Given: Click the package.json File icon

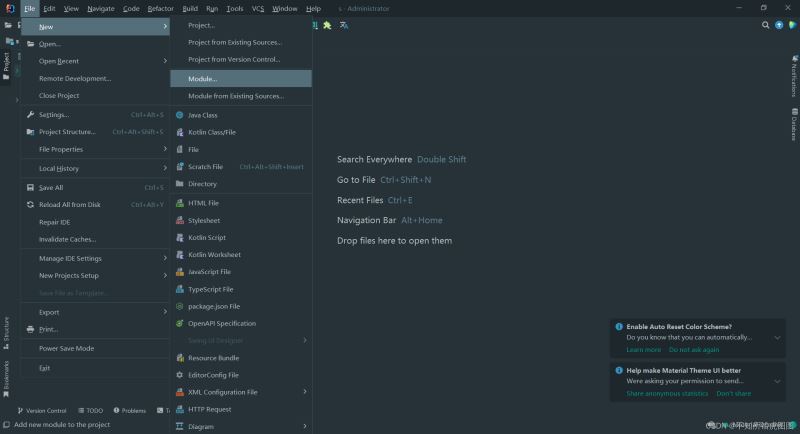Looking at the screenshot, I should tap(180, 307).
